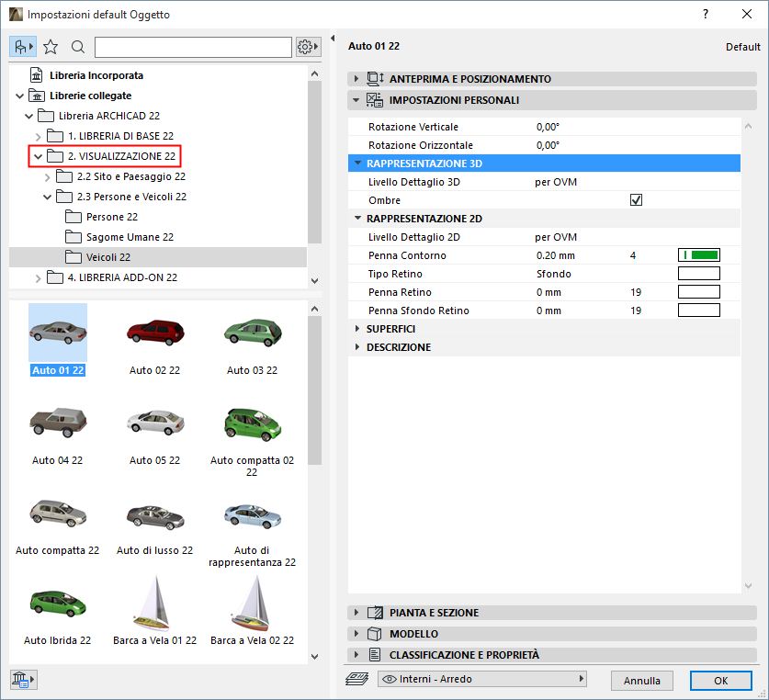
Task: Open the Interni - Arredo layer dropdown
Action: tap(482, 680)
